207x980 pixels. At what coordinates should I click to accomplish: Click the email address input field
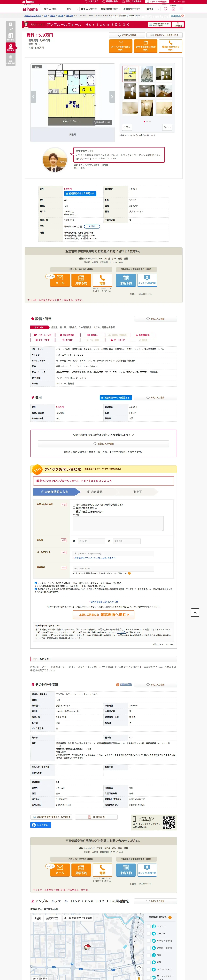coord(113,554)
